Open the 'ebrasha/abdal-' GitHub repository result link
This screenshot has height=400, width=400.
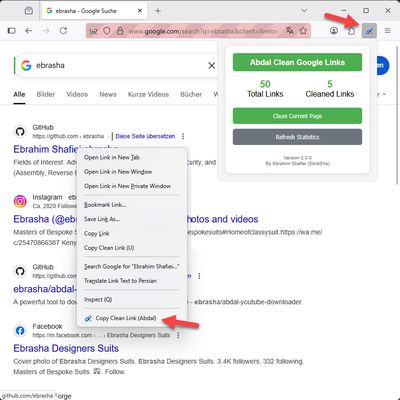[x=45, y=289]
